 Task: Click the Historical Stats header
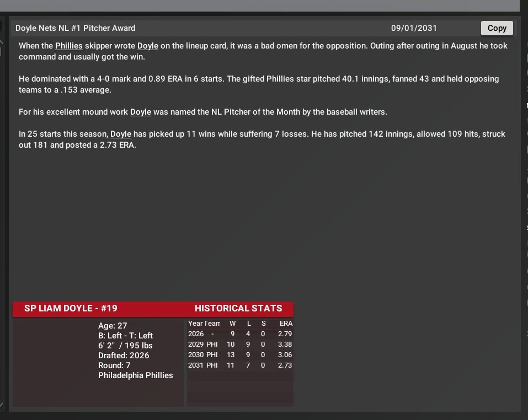coord(238,309)
